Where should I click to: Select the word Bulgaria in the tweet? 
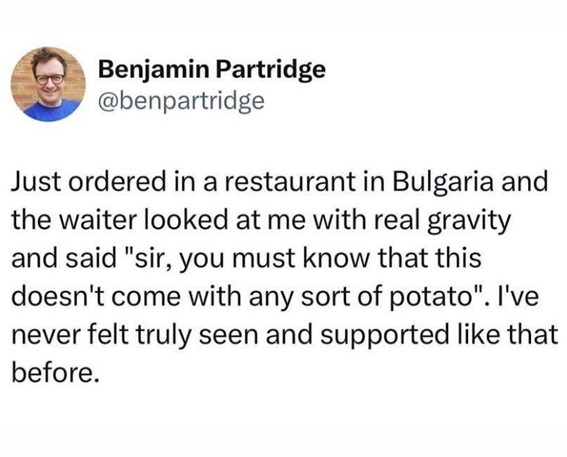click(x=443, y=181)
